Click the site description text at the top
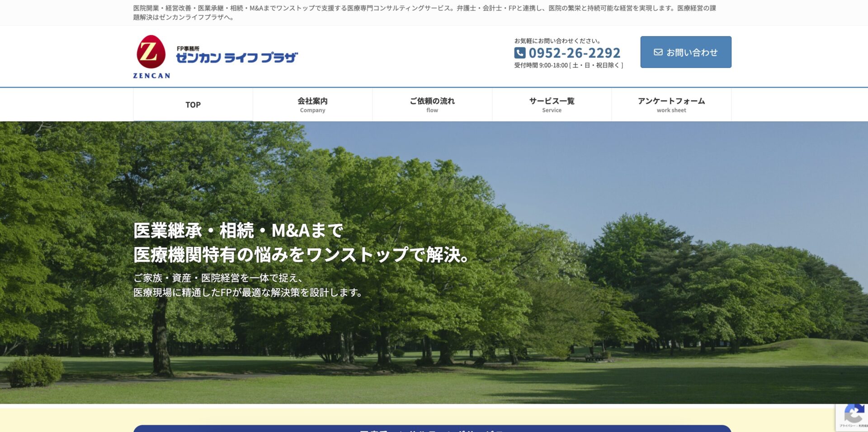868x432 pixels. pyautogui.click(x=424, y=12)
